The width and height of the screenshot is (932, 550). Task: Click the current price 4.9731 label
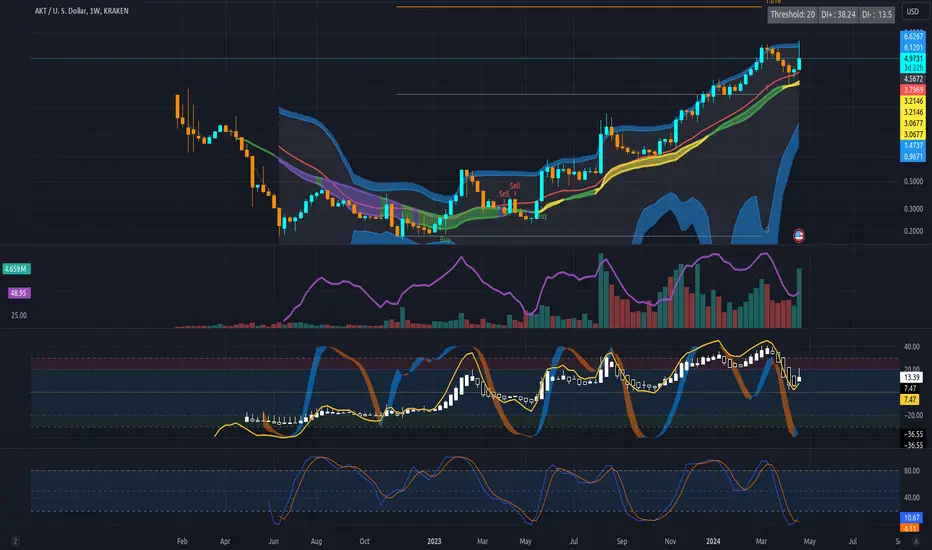tap(913, 58)
